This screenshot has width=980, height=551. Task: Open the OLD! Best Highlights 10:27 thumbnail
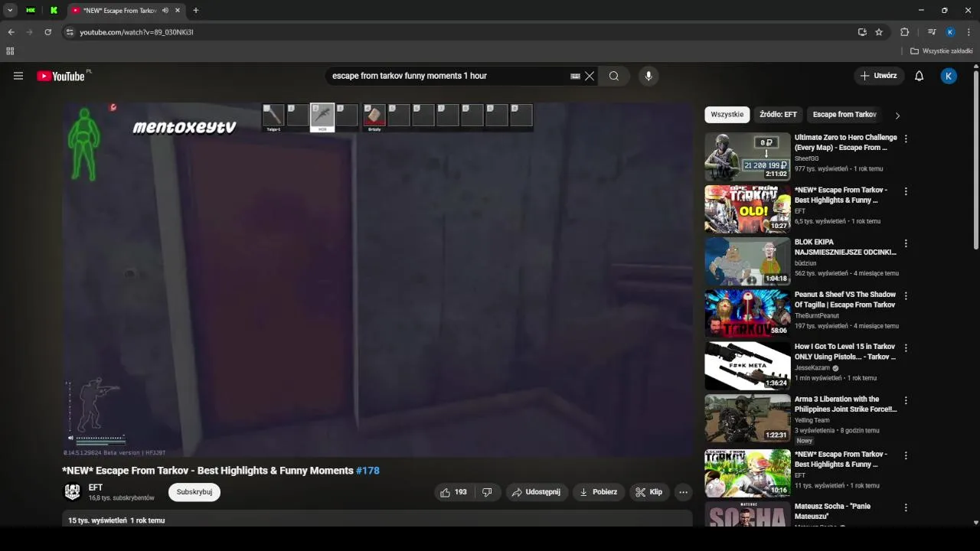[747, 209]
